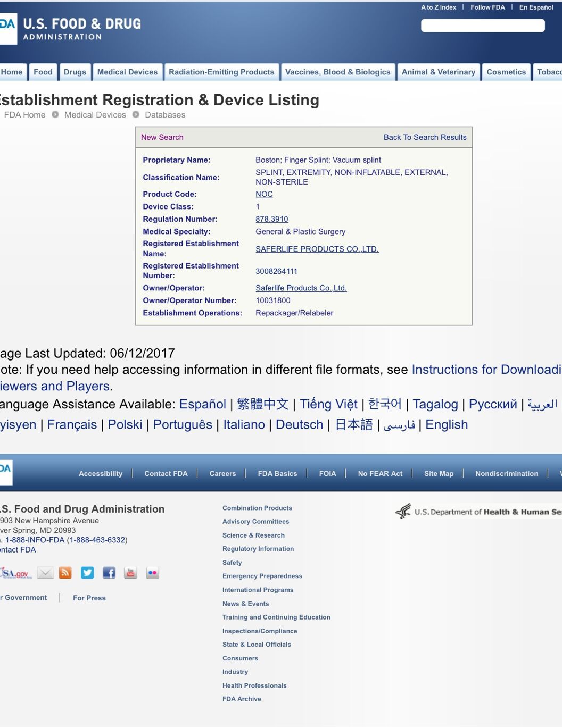The image size is (562, 728).
Task: Open regulation number 878.3910 link
Action: click(x=271, y=219)
